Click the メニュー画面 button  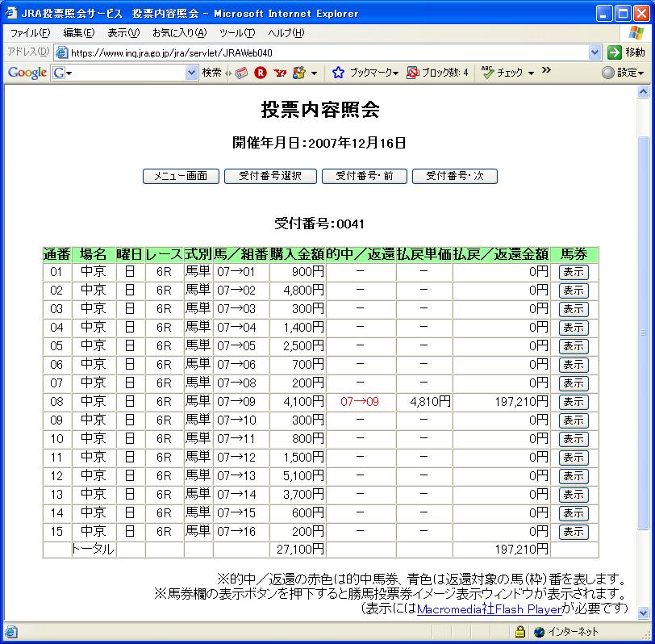click(181, 176)
